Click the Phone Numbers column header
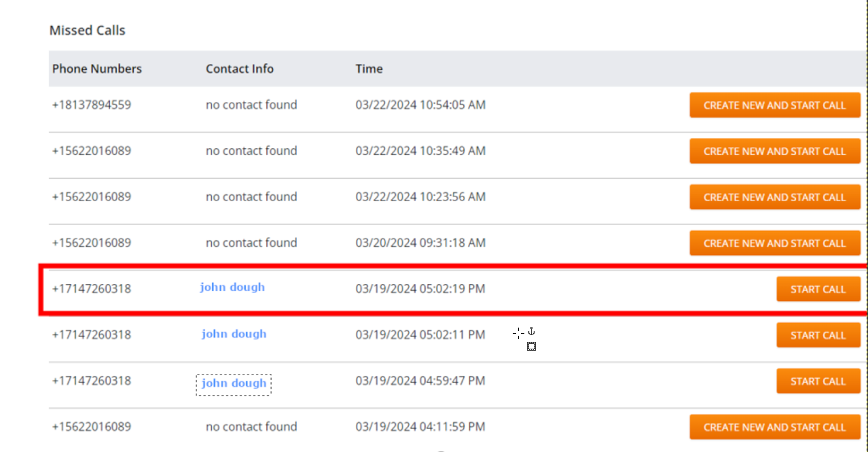868x452 pixels. click(x=97, y=69)
